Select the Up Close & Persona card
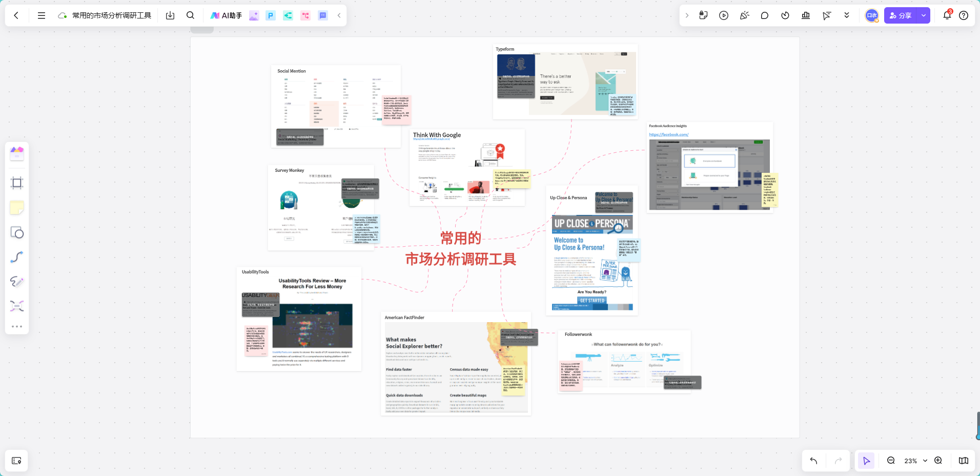The image size is (980, 476). pos(592,251)
